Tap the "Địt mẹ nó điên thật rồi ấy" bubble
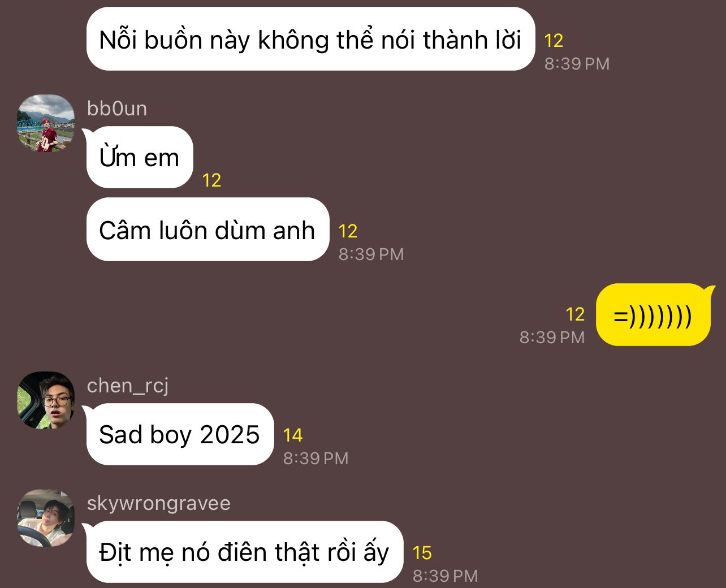The height and width of the screenshot is (588, 726). click(244, 552)
